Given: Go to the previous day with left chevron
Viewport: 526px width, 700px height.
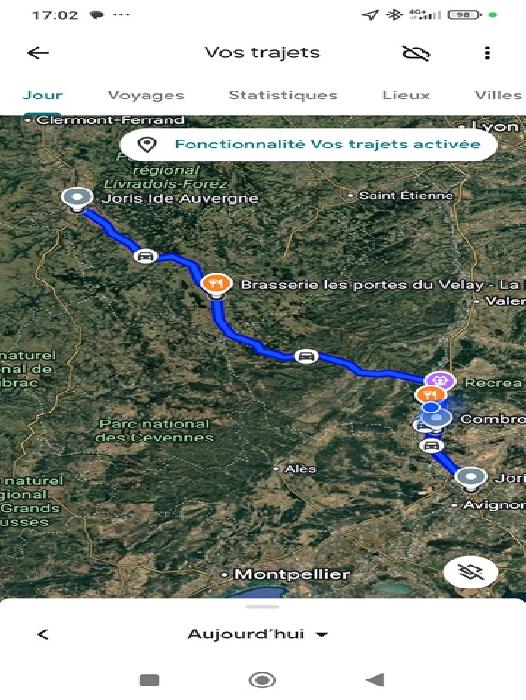Looking at the screenshot, I should 43,634.
